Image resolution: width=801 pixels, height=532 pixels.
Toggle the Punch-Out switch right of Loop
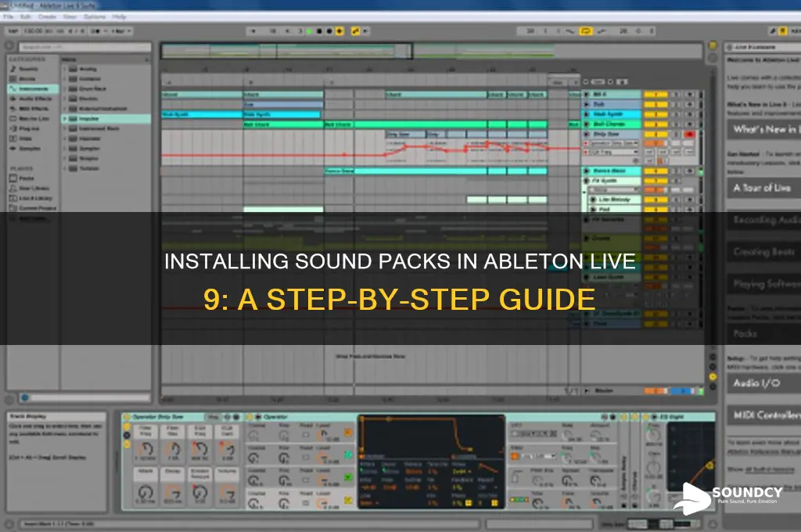(x=602, y=31)
